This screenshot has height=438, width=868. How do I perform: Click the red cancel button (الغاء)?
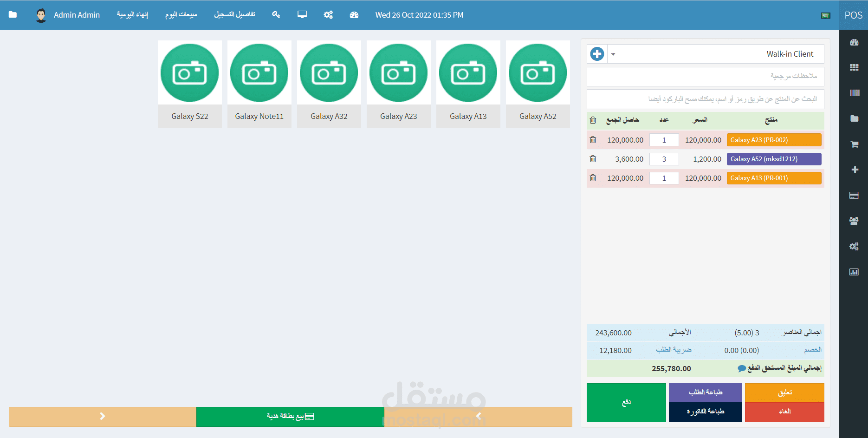click(784, 412)
